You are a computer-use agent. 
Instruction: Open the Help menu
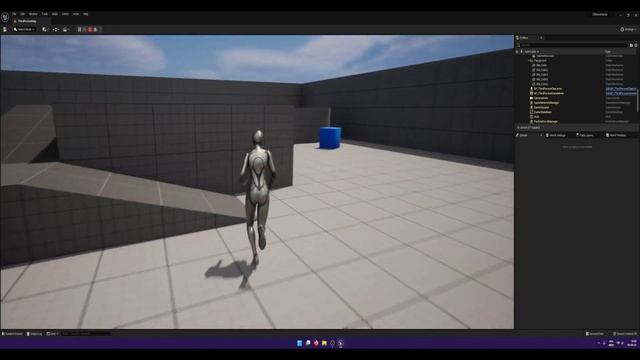[x=86, y=14]
